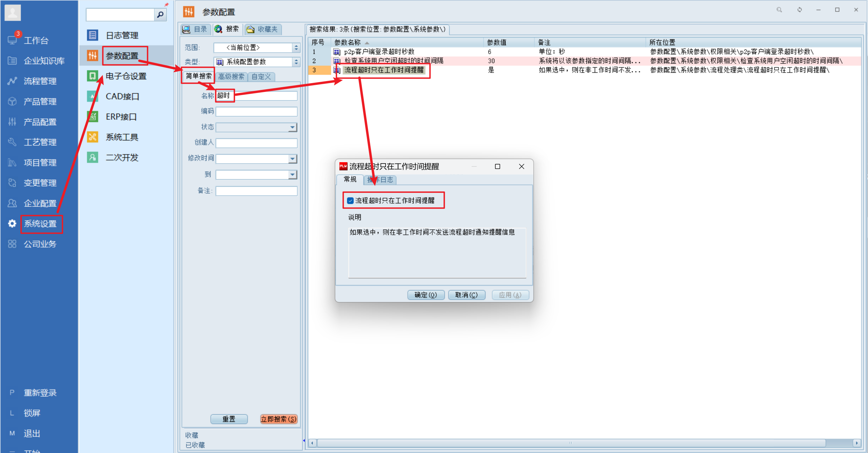
Task: Open the 流程管理 sidebar icon
Action: coord(12,81)
